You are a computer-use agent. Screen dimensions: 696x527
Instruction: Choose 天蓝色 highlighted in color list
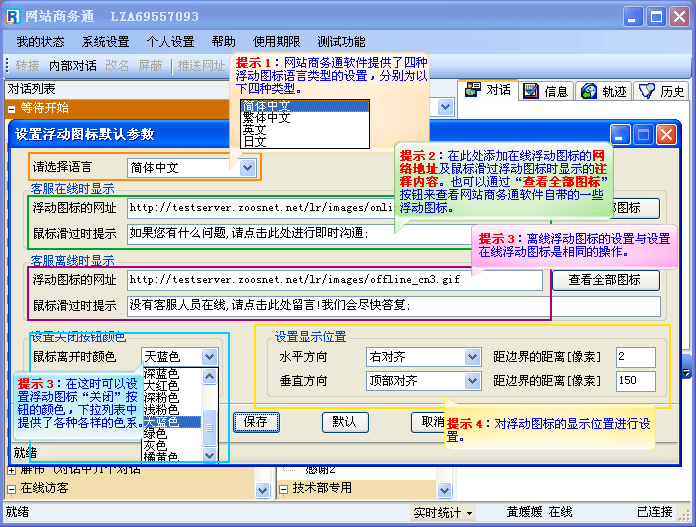[172, 421]
